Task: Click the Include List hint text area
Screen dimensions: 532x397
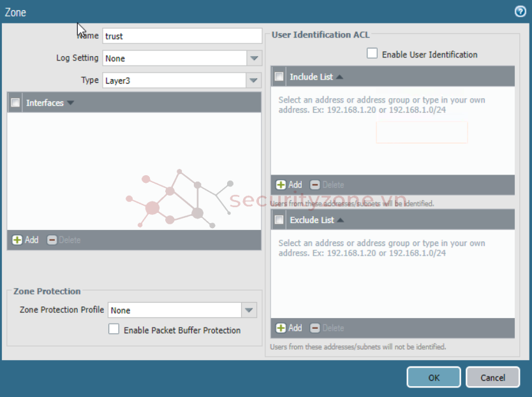Action: (381, 105)
